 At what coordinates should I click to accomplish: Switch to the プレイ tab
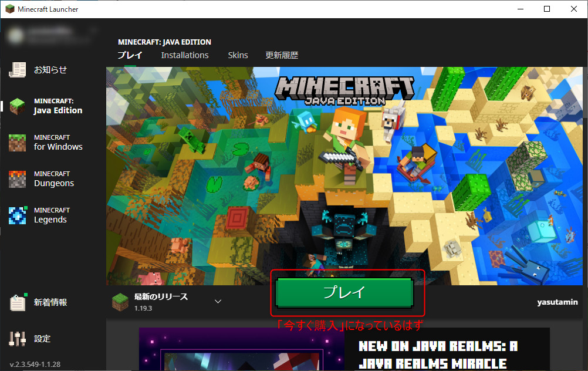coord(130,55)
